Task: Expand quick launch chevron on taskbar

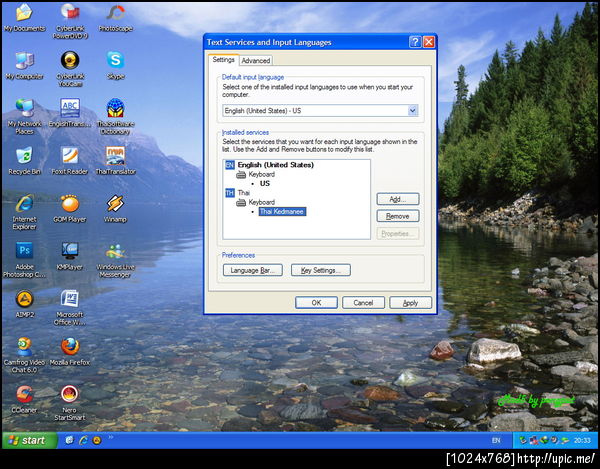Action: [111, 436]
